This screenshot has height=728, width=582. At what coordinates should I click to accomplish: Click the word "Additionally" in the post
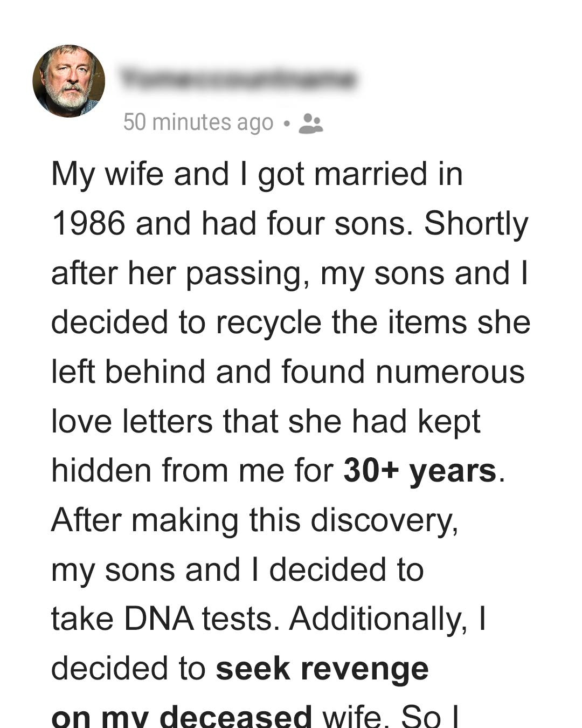click(378, 619)
